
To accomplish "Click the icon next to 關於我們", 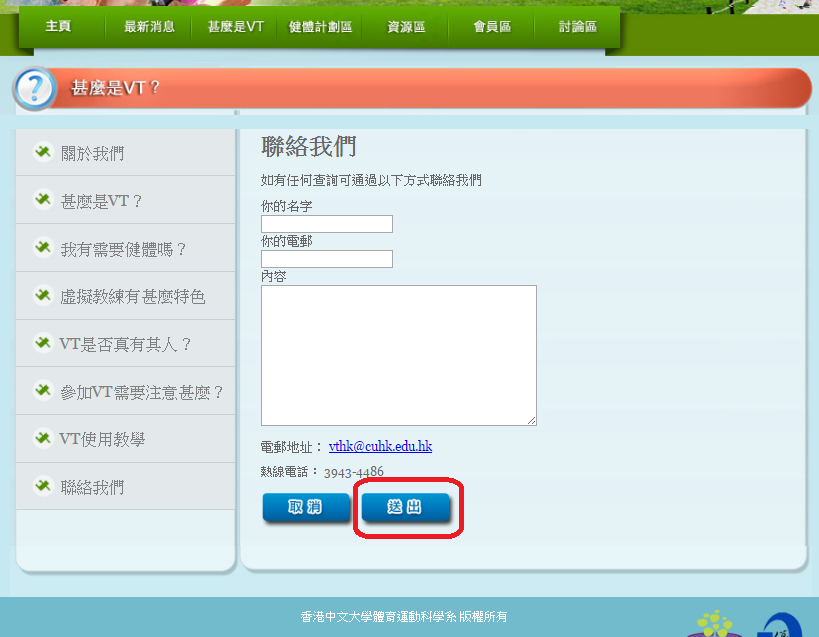I will (x=42, y=152).
